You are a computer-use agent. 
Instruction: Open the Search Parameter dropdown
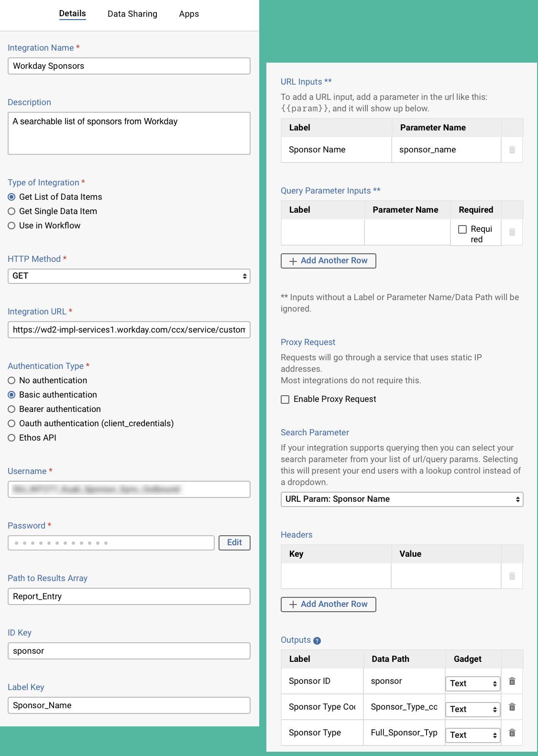point(402,499)
